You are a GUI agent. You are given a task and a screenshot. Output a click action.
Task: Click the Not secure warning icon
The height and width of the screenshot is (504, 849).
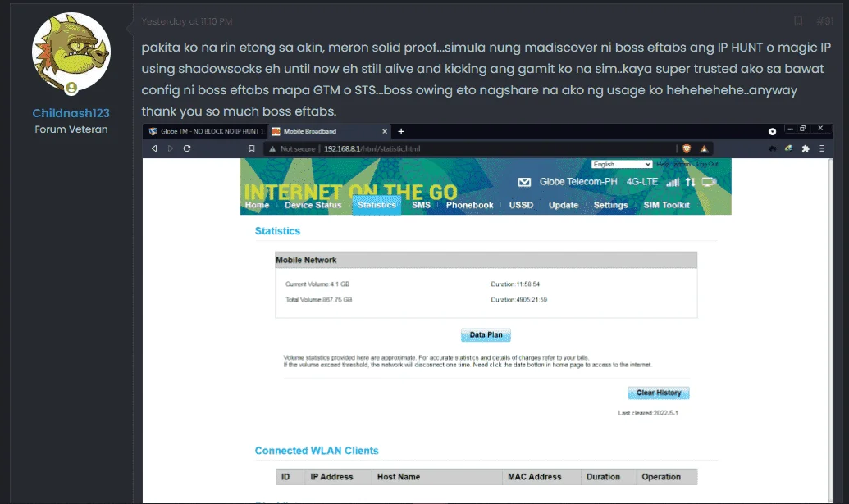pos(272,148)
